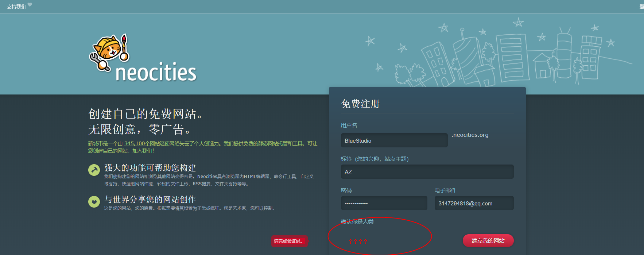
Task: Click the heart icon beside 支持我们
Action: [x=30, y=5]
